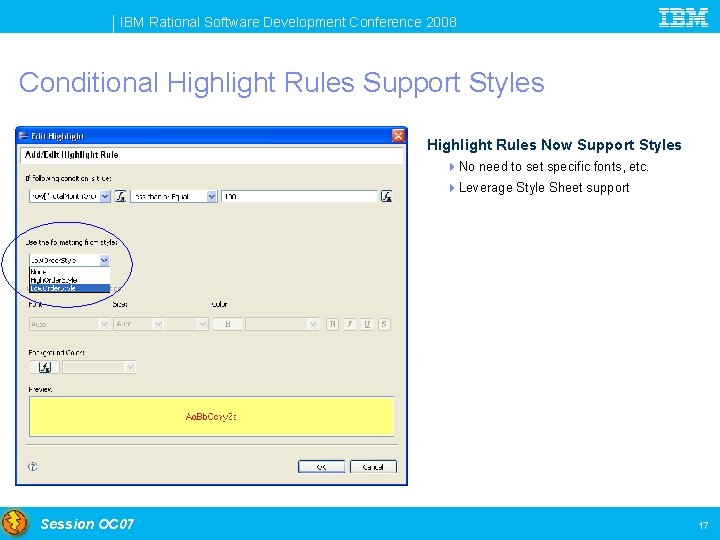Open expression builder beside value field
Viewport: 720px width, 540px height.
[x=386, y=196]
